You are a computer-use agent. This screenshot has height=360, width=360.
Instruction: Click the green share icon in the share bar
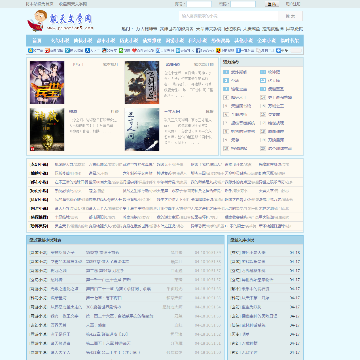121,50
